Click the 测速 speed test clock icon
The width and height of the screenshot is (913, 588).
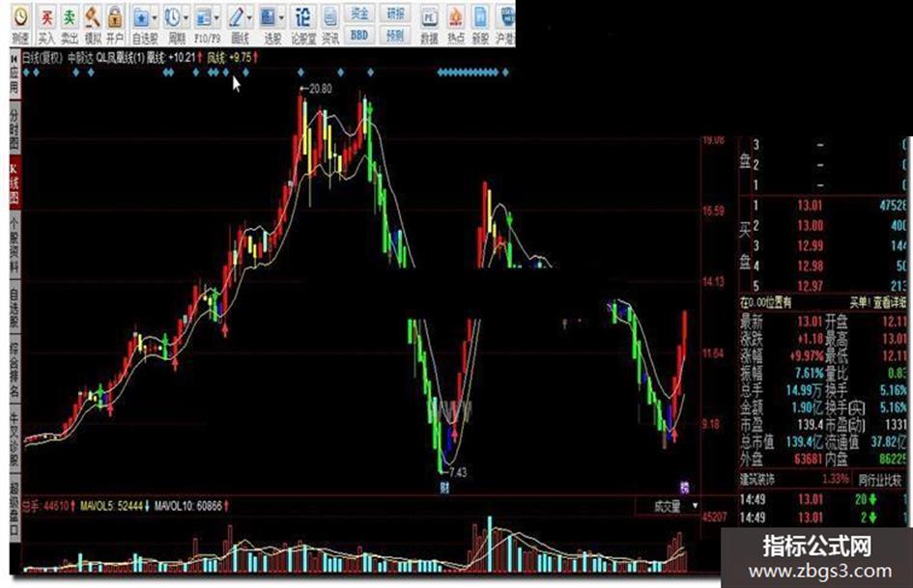[20, 17]
